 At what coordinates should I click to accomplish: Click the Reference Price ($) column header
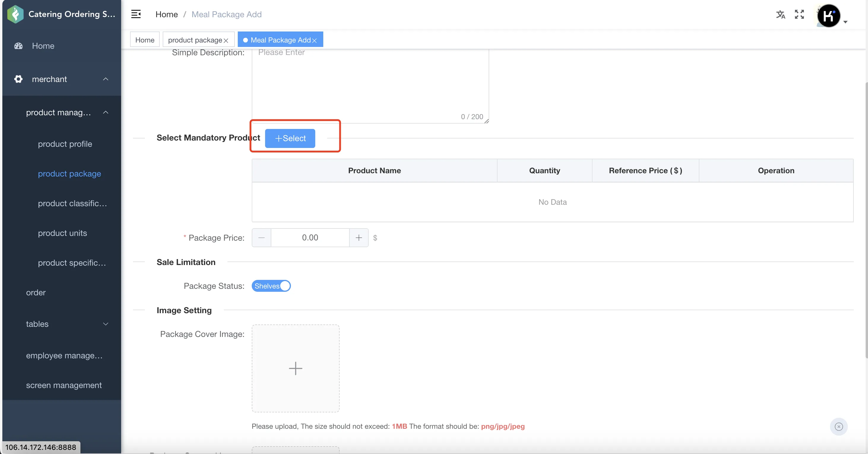645,171
